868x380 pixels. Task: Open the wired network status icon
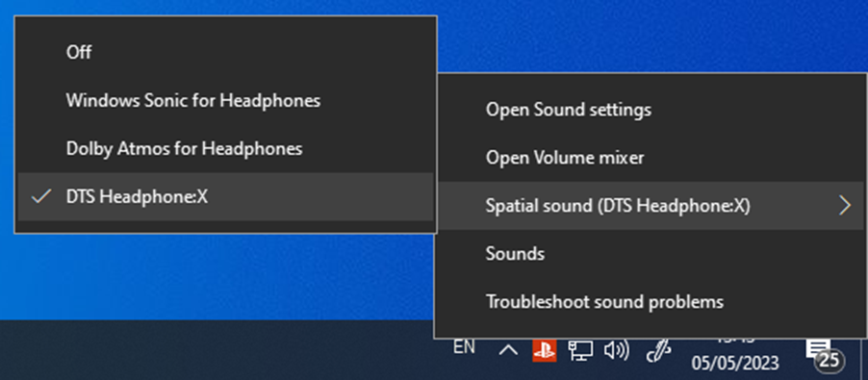[x=580, y=350]
